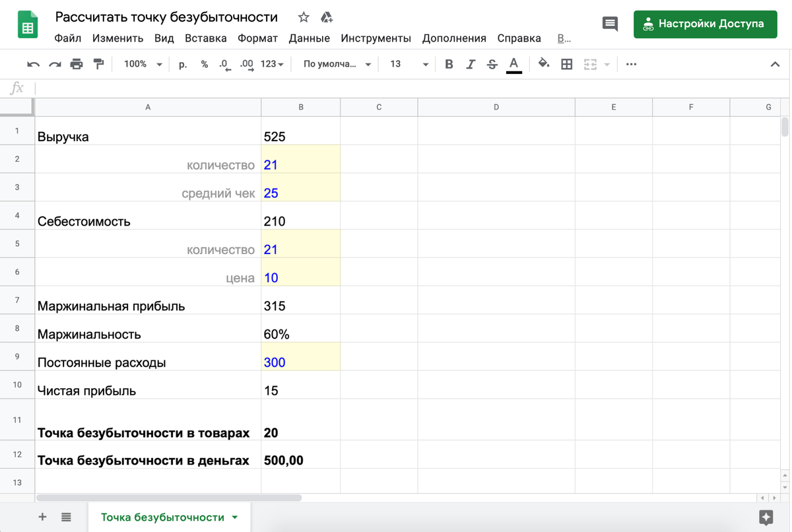Open the Изменить menu
792x532 pixels.
[117, 38]
